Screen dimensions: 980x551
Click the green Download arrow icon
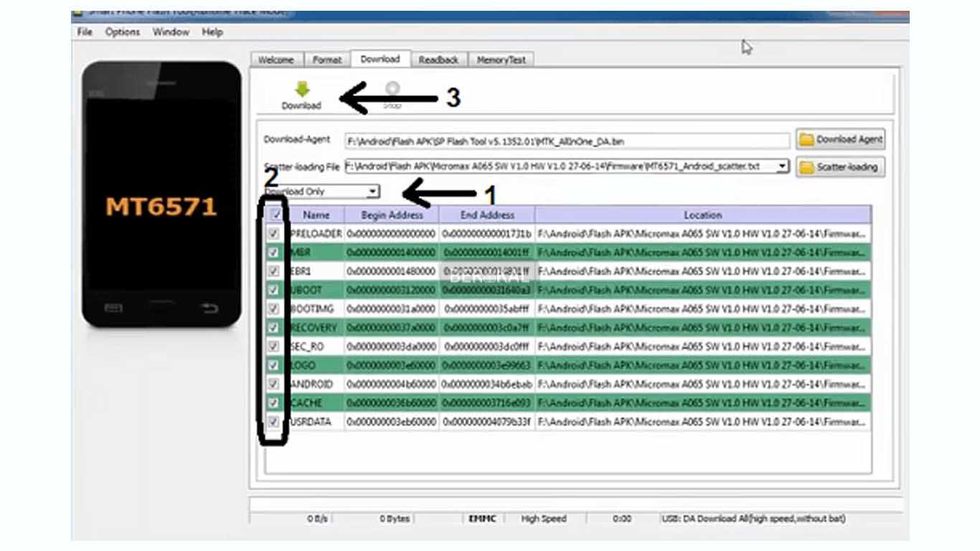click(x=301, y=90)
